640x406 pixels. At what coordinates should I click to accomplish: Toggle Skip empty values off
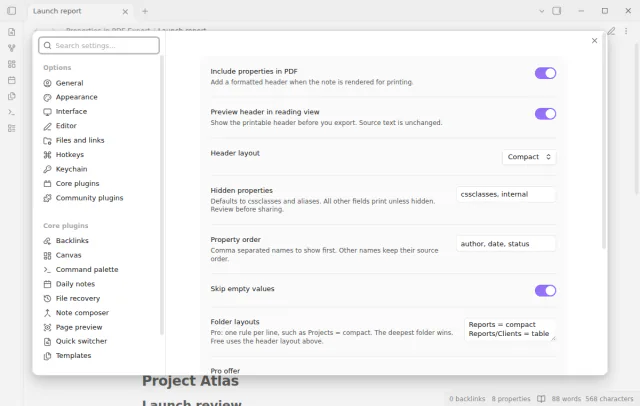[x=545, y=291]
